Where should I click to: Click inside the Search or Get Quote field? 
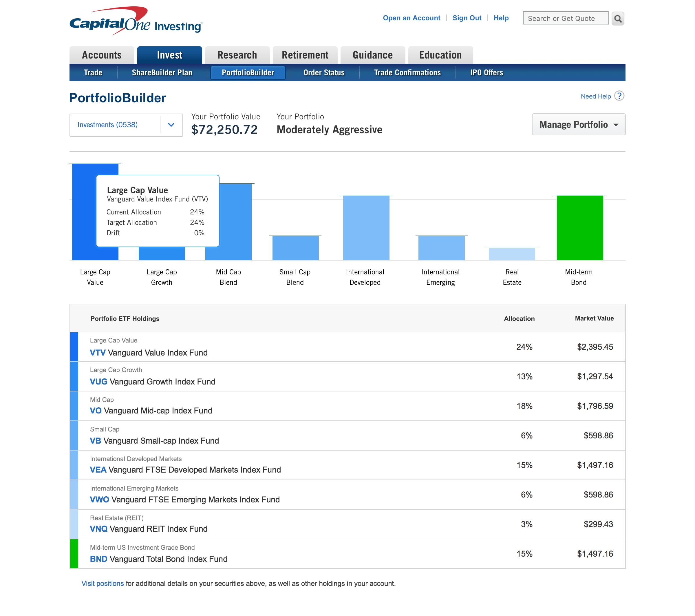(x=565, y=18)
